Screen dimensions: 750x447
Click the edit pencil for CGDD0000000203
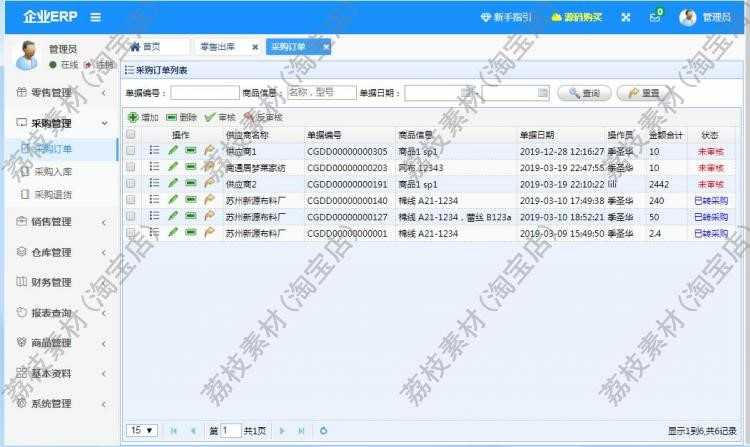173,167
